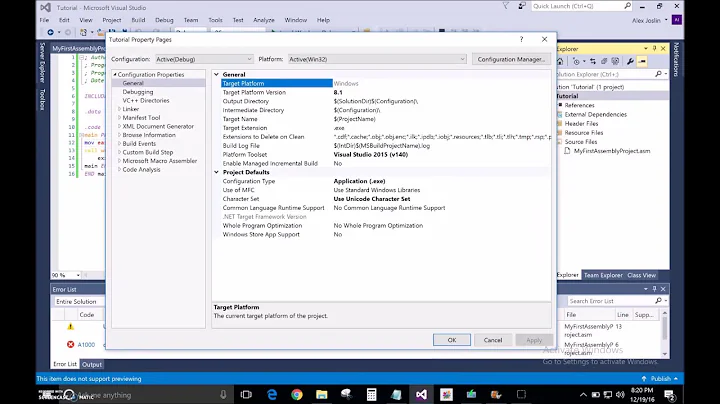Switch to the Output tab
Screen dimensions: 720x404
pyautogui.click(x=92, y=365)
